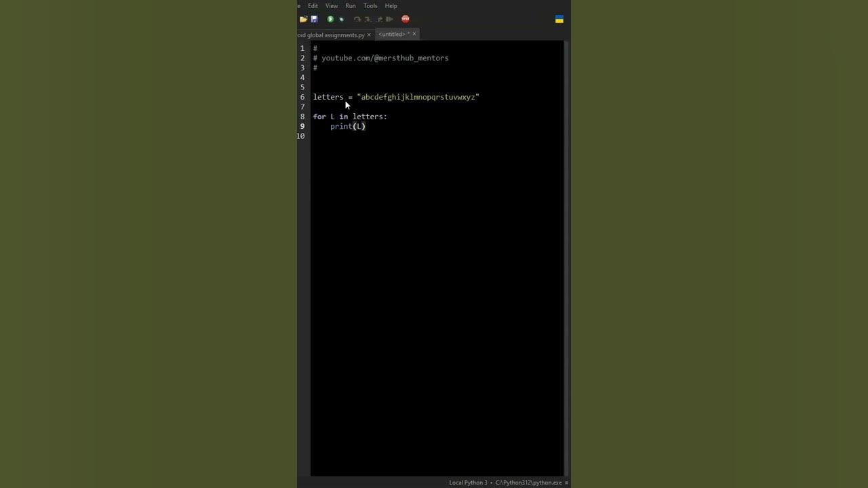
Task: Open the Help menu
Action: point(391,6)
